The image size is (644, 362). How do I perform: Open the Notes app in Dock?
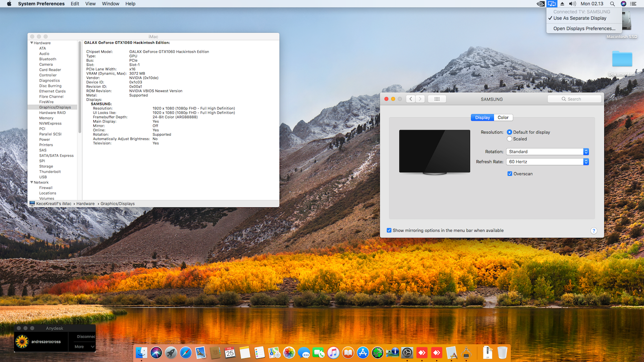tap(245, 353)
